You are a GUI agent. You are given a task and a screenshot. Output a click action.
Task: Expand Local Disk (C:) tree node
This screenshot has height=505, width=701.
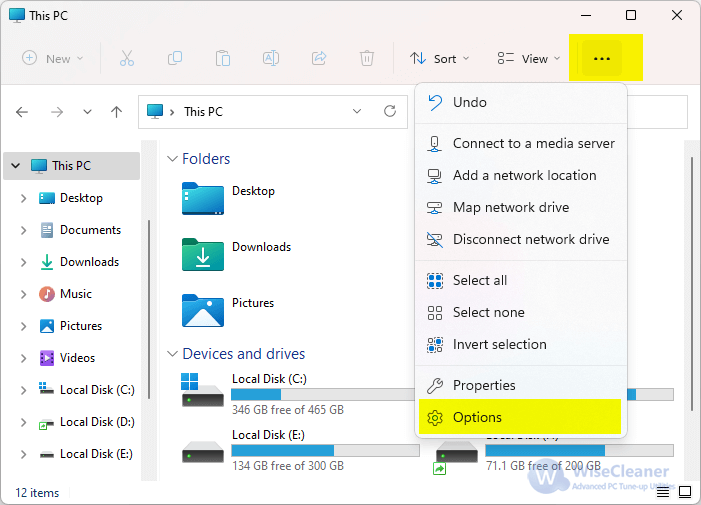pyautogui.click(x=23, y=390)
